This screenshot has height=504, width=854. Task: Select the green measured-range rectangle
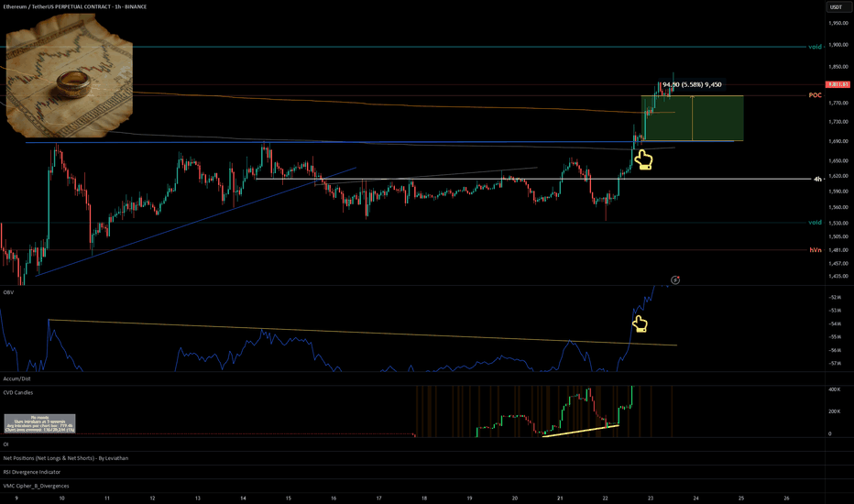click(x=692, y=118)
